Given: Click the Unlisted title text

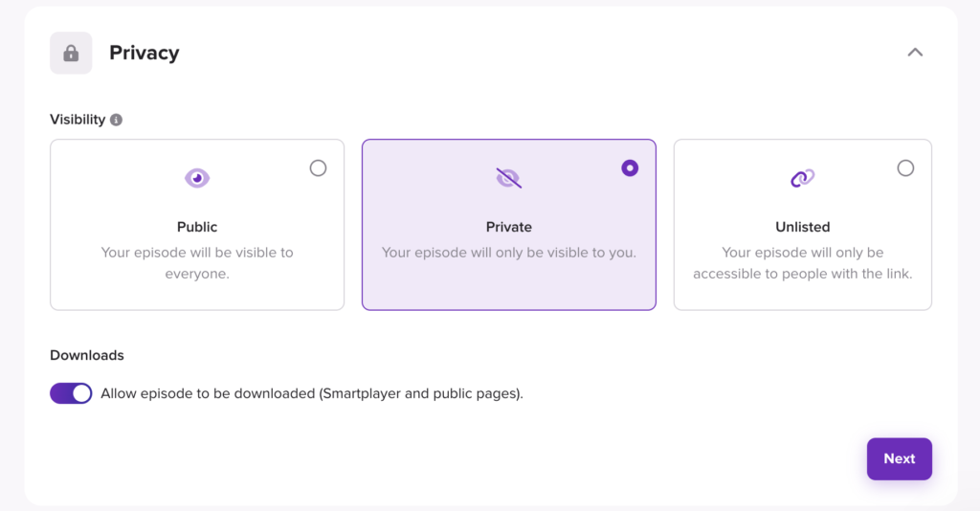Looking at the screenshot, I should 803,227.
